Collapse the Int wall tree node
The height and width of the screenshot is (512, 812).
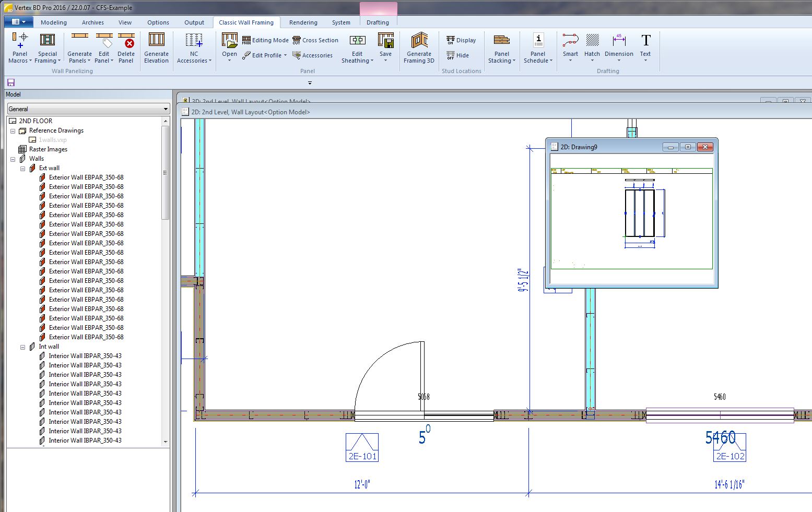point(23,347)
